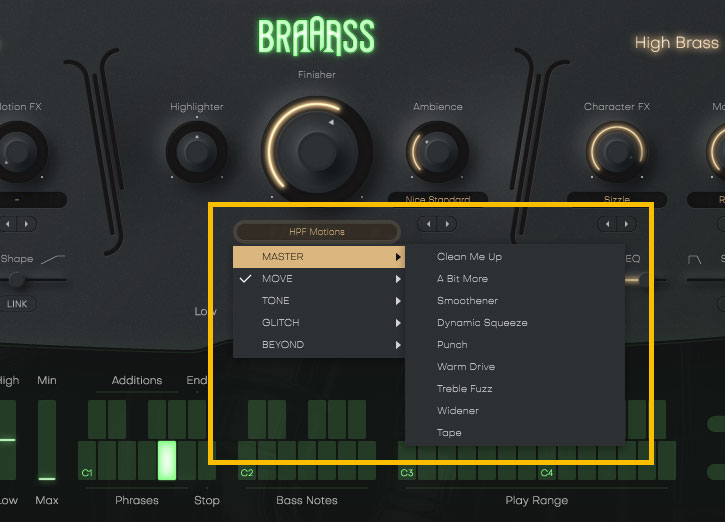Click the High Brass preset name
Viewport: 725px width, 522px height.
click(677, 43)
